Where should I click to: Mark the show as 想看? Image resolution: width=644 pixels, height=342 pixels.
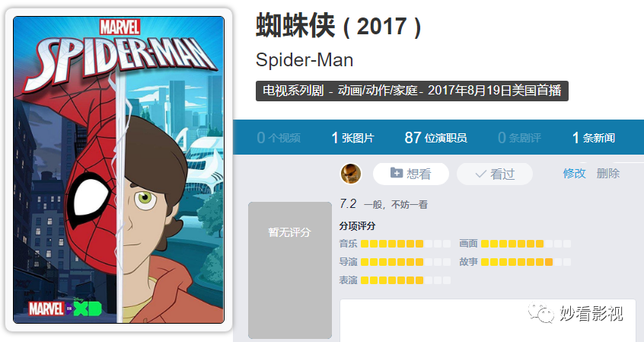(x=411, y=174)
